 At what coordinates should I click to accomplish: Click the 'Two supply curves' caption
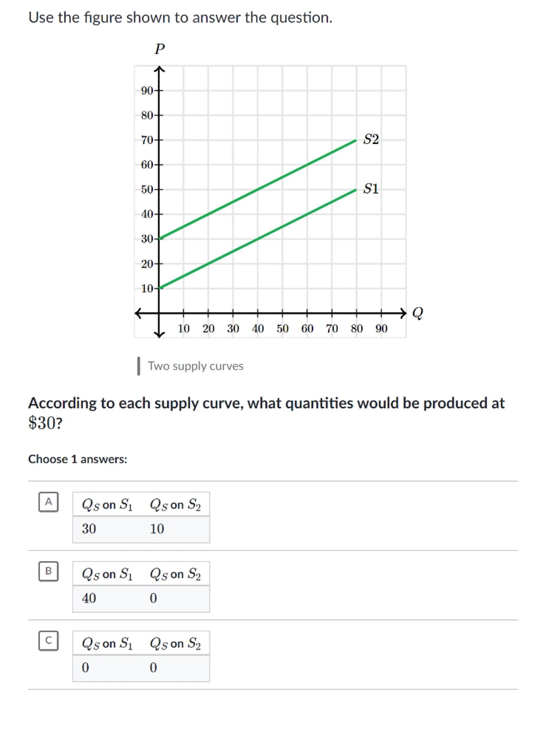coord(195,366)
